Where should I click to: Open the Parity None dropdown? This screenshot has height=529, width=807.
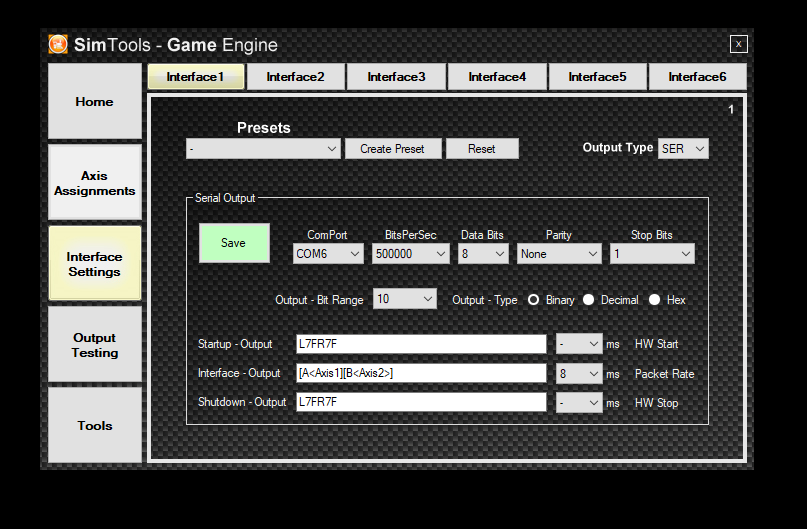[x=559, y=254]
